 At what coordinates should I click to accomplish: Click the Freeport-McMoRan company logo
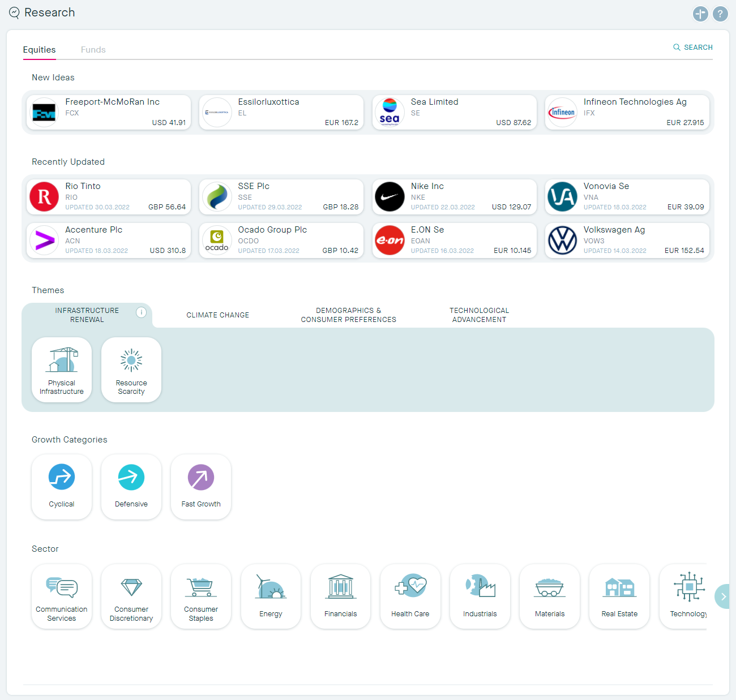(x=44, y=113)
